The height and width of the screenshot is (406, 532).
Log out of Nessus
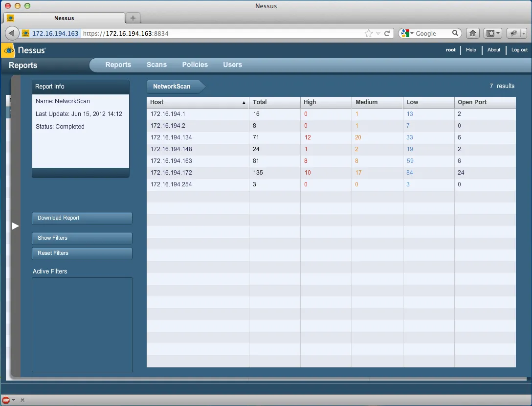click(x=519, y=50)
